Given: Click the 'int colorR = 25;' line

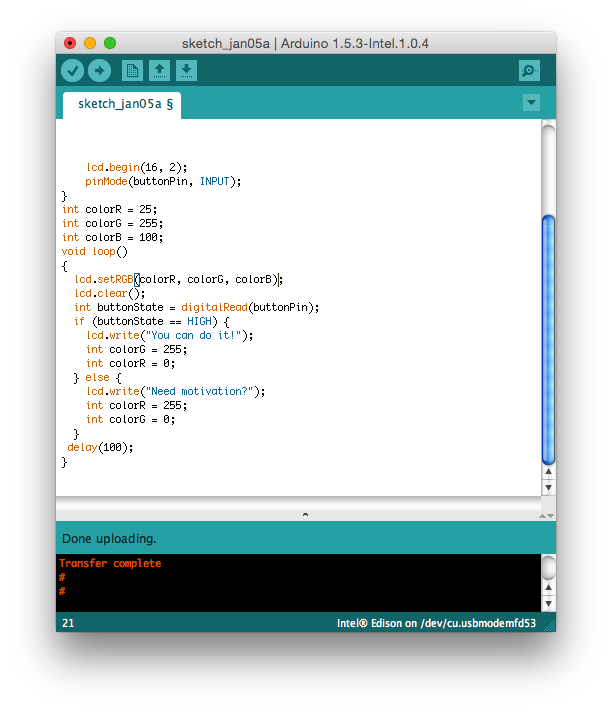Looking at the screenshot, I should [x=109, y=209].
